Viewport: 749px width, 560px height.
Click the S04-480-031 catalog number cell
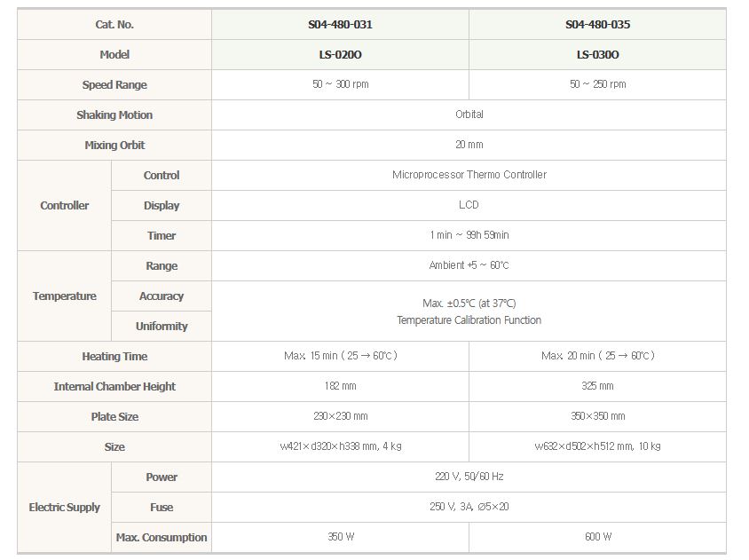340,25
